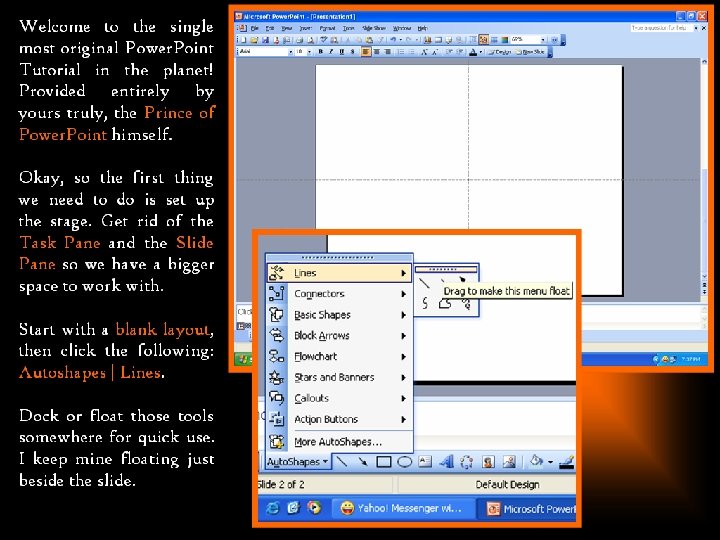Click the 'Default Design' status bar text
The width and height of the screenshot is (720, 540).
coord(507,484)
